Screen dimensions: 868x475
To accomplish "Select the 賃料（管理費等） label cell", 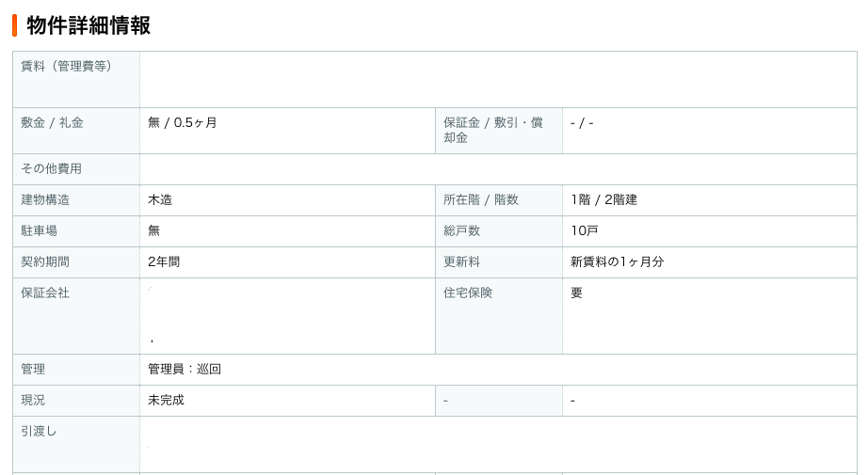I will pyautogui.click(x=76, y=80).
